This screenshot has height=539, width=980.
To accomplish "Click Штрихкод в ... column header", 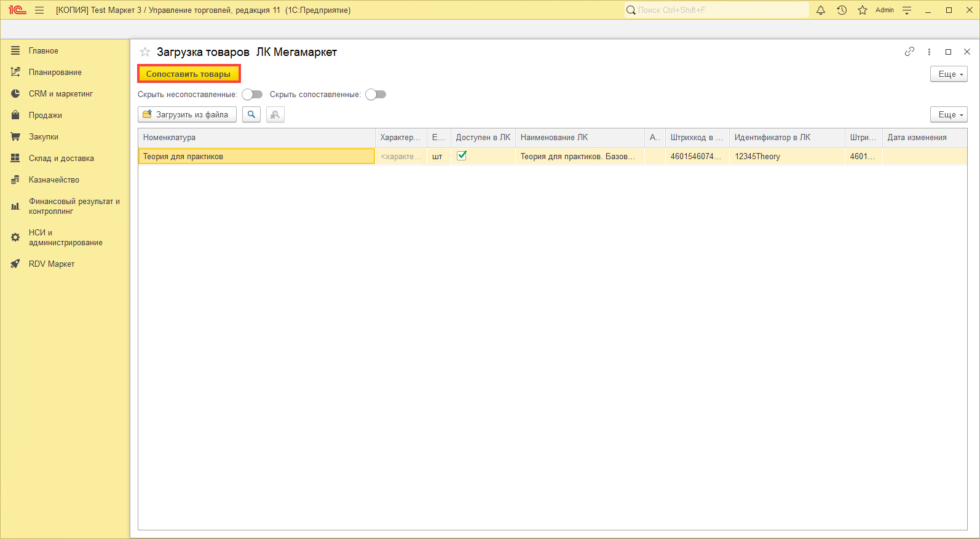I will (697, 138).
